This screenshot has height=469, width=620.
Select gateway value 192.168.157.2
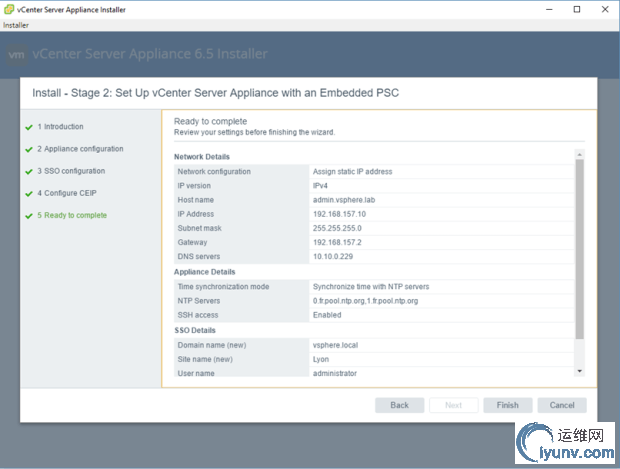337,242
